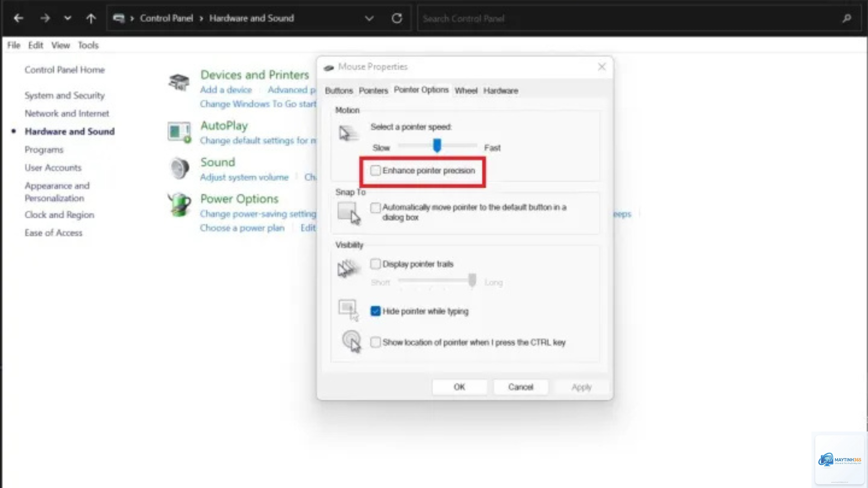The height and width of the screenshot is (488, 868).
Task: Open the File menu
Action: pos(14,45)
